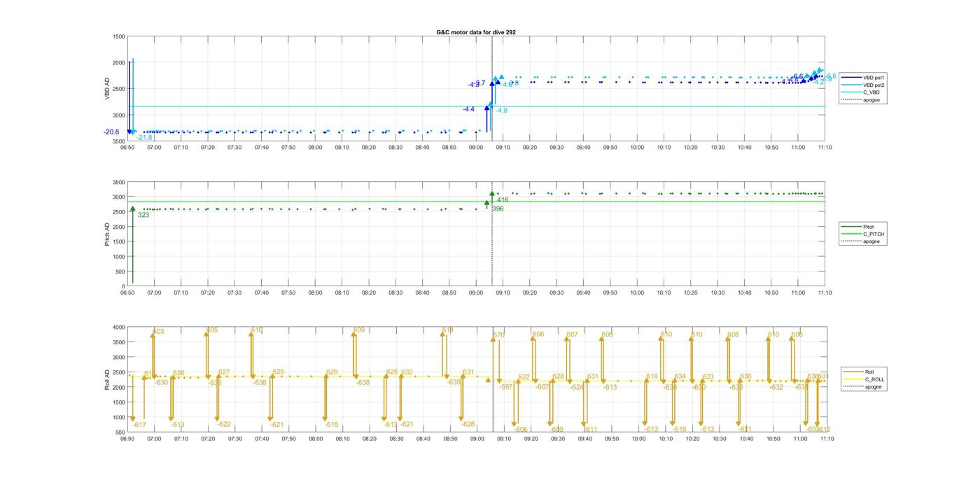Screen dimensions: 980x485
Task: Click the 'Roll AD' y-axis label
Action: (x=107, y=379)
